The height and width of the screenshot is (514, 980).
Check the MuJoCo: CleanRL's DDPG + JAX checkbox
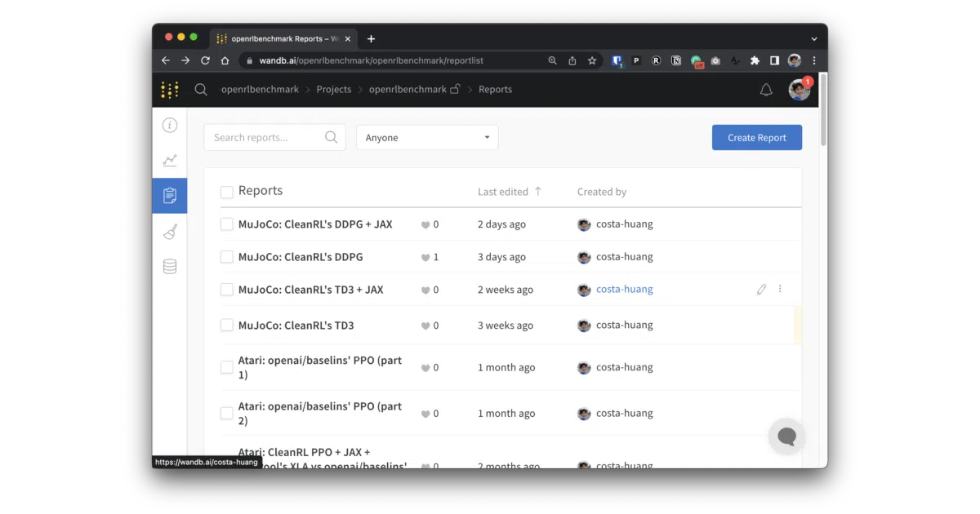coord(227,224)
